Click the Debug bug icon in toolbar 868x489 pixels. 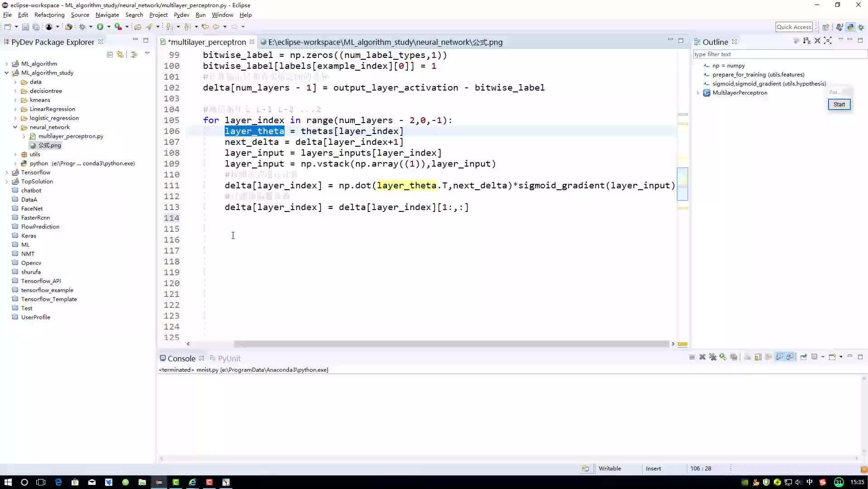(x=82, y=27)
